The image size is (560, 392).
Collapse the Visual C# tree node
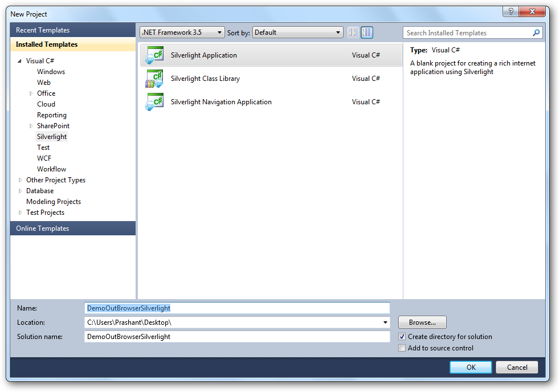pos(19,61)
